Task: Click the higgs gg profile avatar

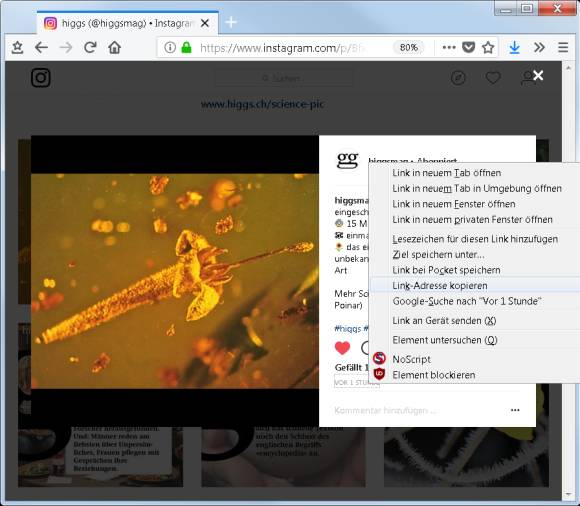Action: [x=347, y=160]
